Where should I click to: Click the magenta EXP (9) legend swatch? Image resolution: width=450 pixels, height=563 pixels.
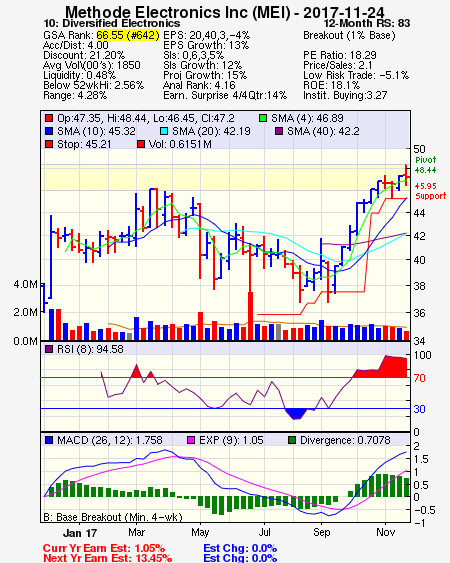tap(191, 440)
